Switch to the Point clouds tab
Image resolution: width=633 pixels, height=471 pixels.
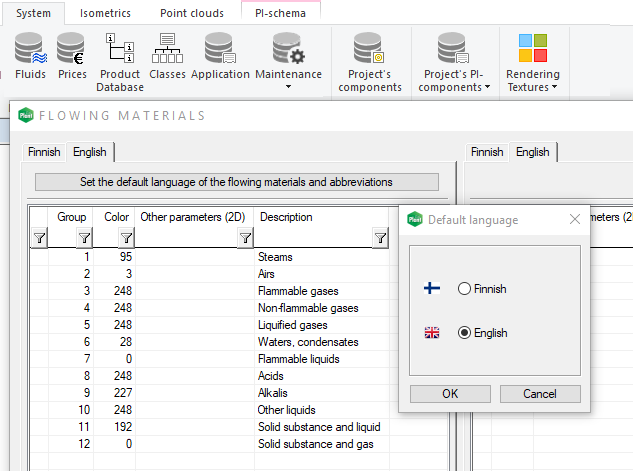click(x=193, y=13)
